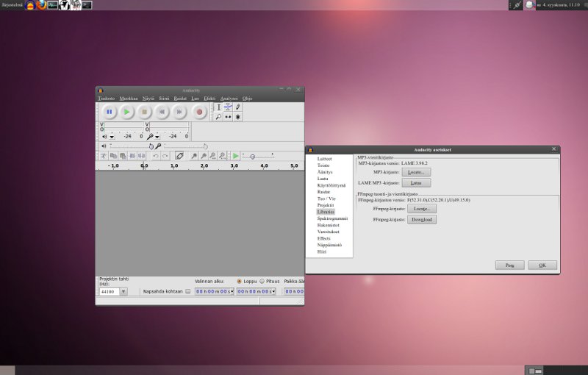588x375 pixels.
Task: Select Laitteet in preferences list
Action: 324,159
